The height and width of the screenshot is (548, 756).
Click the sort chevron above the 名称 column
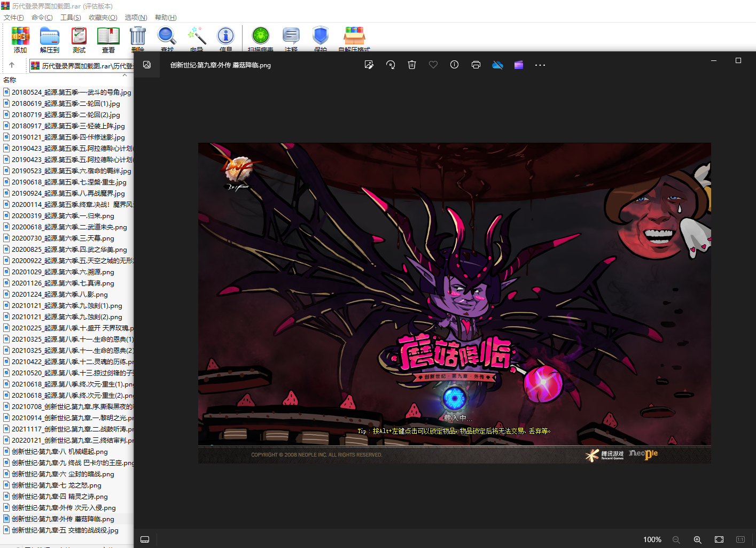tap(124, 75)
